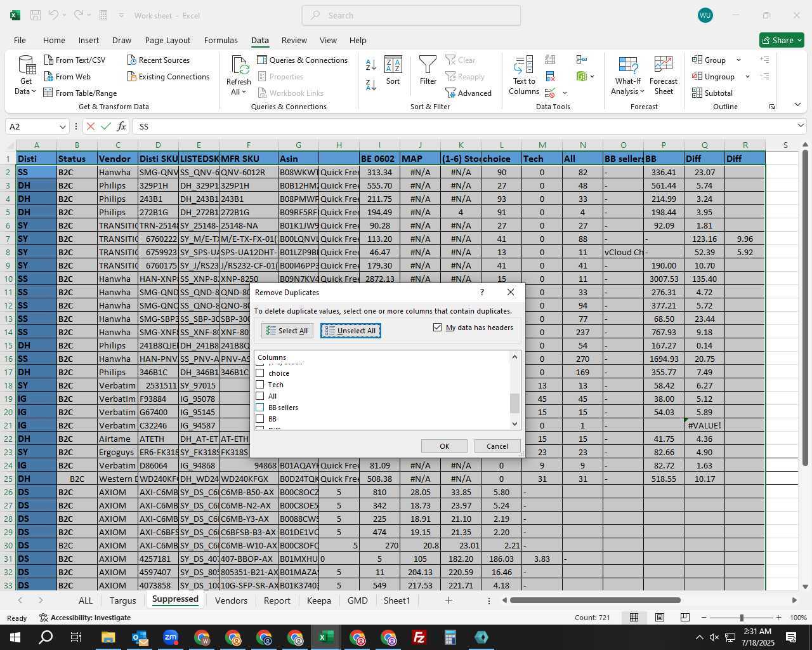Open Windows Start menu

(15, 637)
